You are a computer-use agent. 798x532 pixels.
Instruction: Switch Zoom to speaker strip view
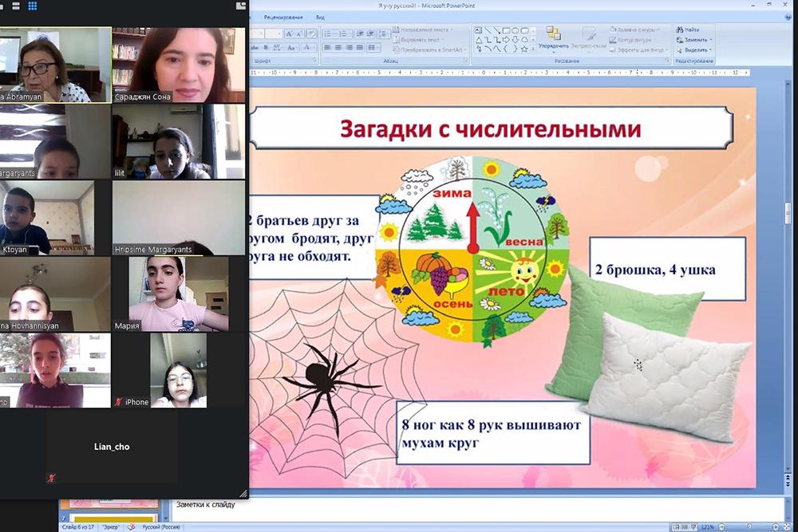(16, 6)
